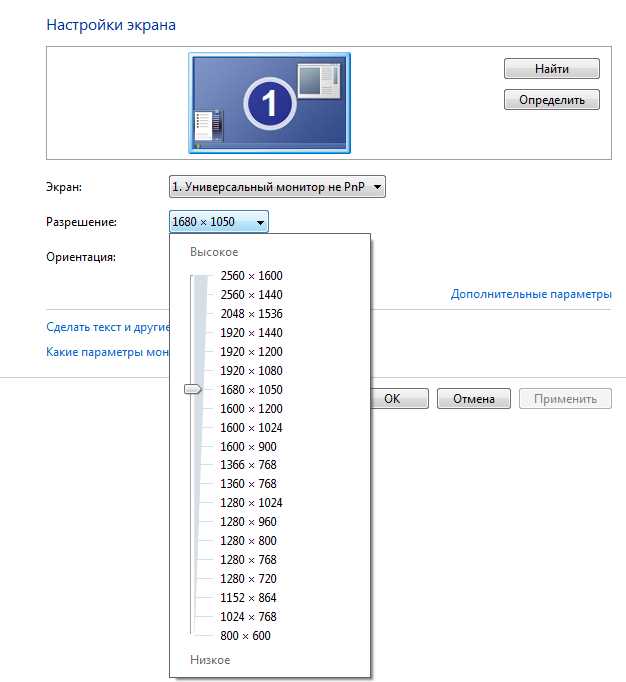Open the Дополнительные параметры link
Image resolution: width=626 pixels, height=682 pixels.
tap(531, 294)
